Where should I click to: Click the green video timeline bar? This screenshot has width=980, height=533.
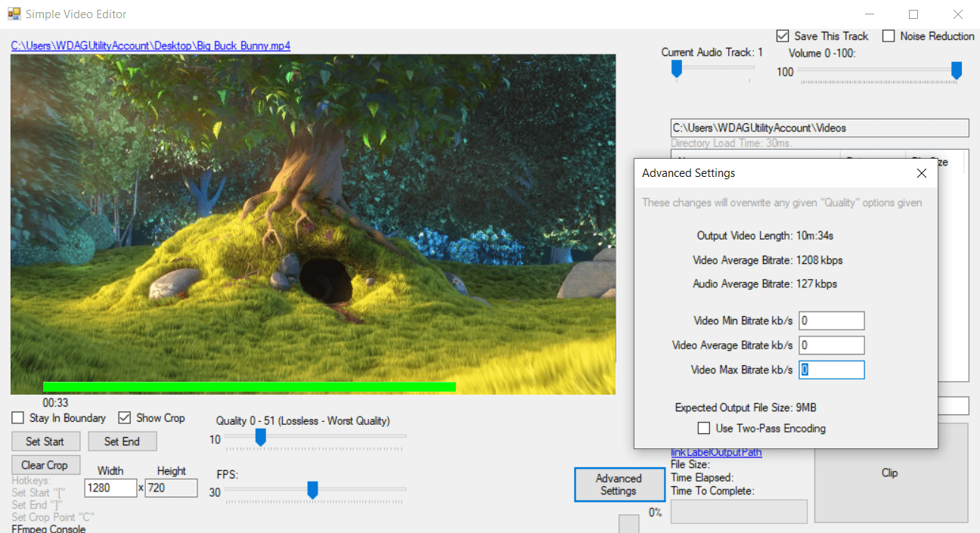click(250, 387)
